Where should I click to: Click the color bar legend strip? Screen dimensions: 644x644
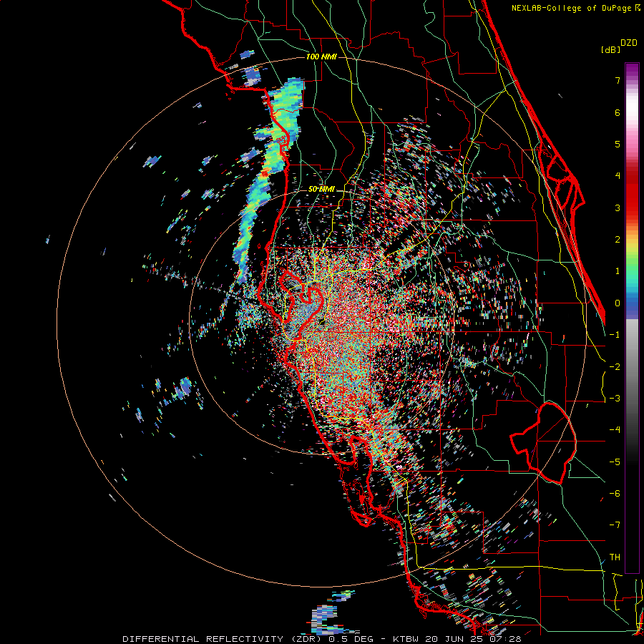pos(632,318)
